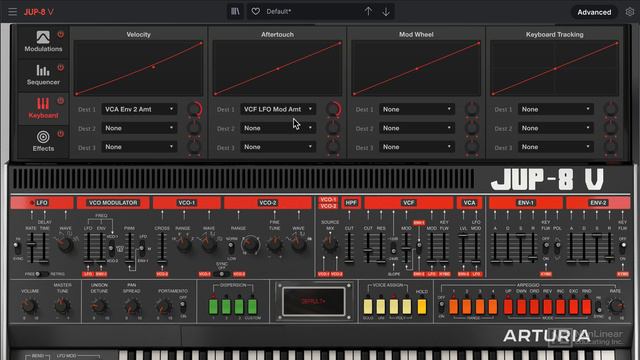Open Velocity Dest 3 dropdown
Screen dimensions: 640x360
(x=139, y=147)
